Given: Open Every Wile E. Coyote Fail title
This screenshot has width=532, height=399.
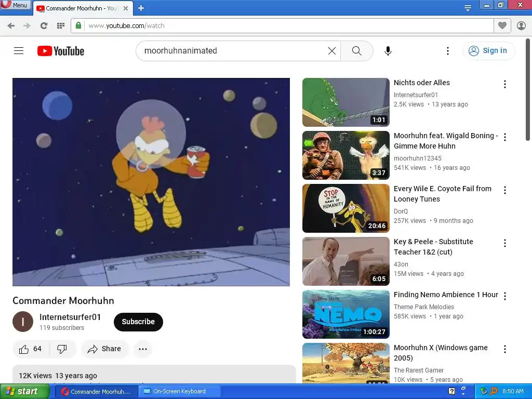Looking at the screenshot, I should tap(443, 194).
